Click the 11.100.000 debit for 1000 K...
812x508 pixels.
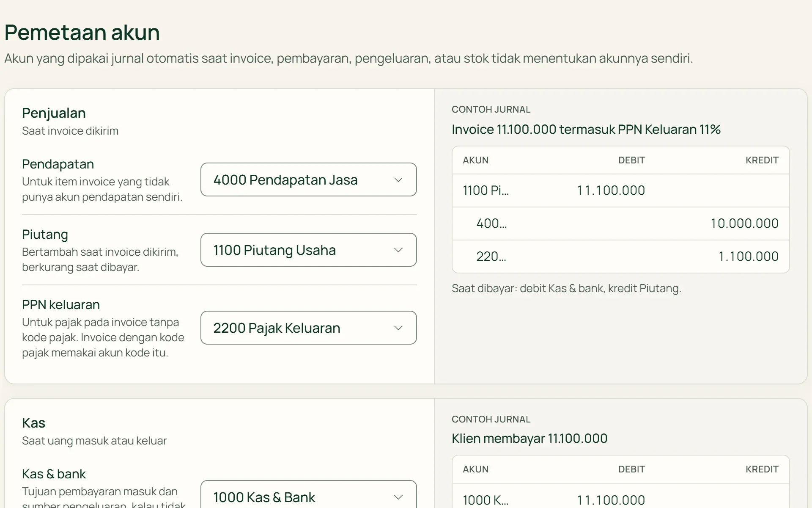611,500
